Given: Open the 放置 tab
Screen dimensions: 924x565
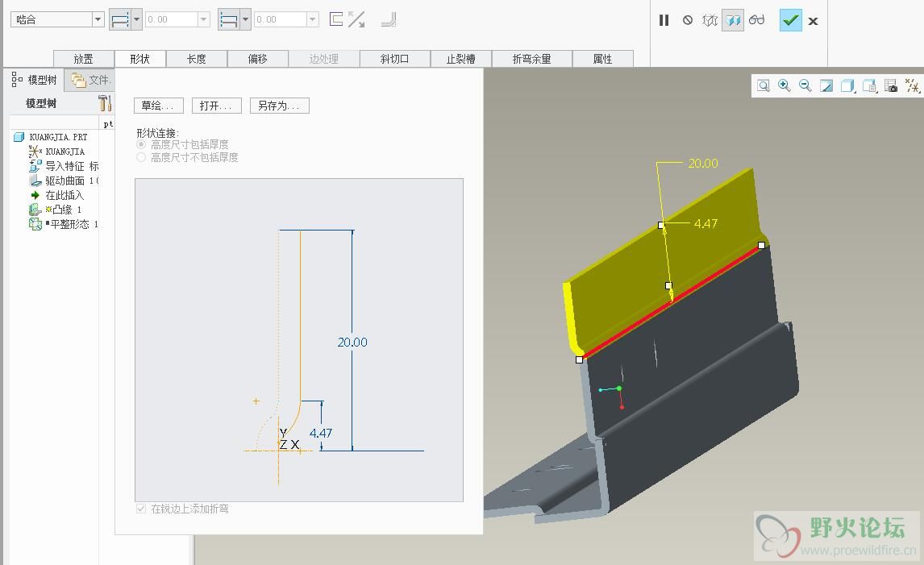Looking at the screenshot, I should [84, 59].
